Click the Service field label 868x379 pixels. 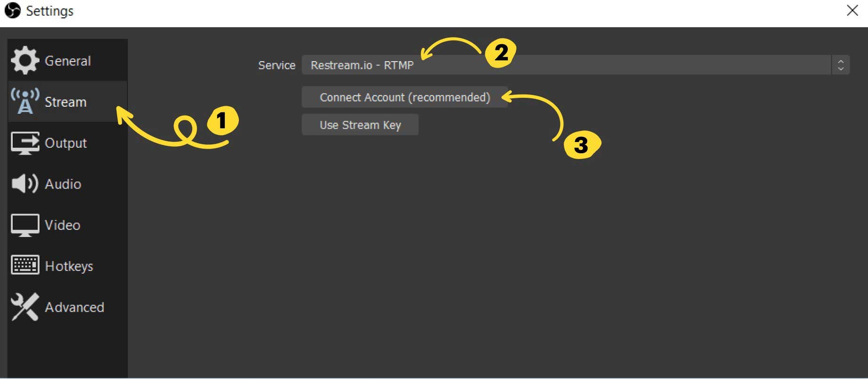pos(276,65)
